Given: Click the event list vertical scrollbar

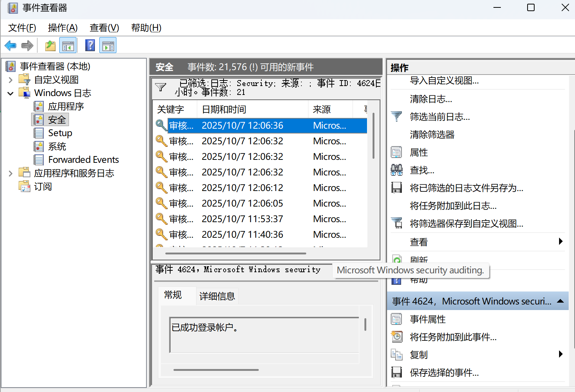Looking at the screenshot, I should point(373,136).
